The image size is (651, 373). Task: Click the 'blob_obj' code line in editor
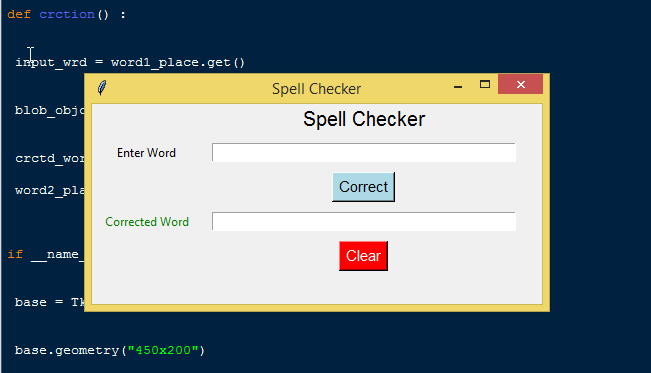[x=49, y=110]
